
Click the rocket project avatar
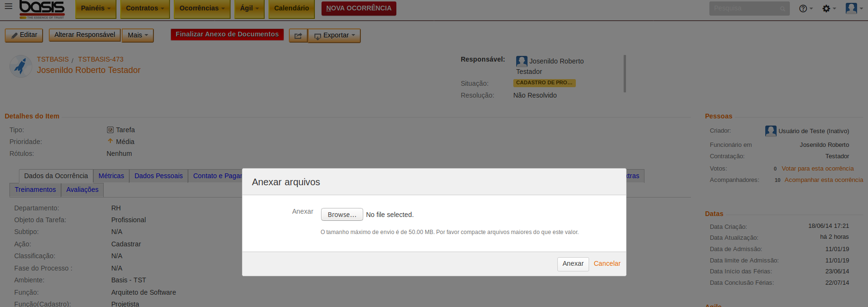[20, 66]
